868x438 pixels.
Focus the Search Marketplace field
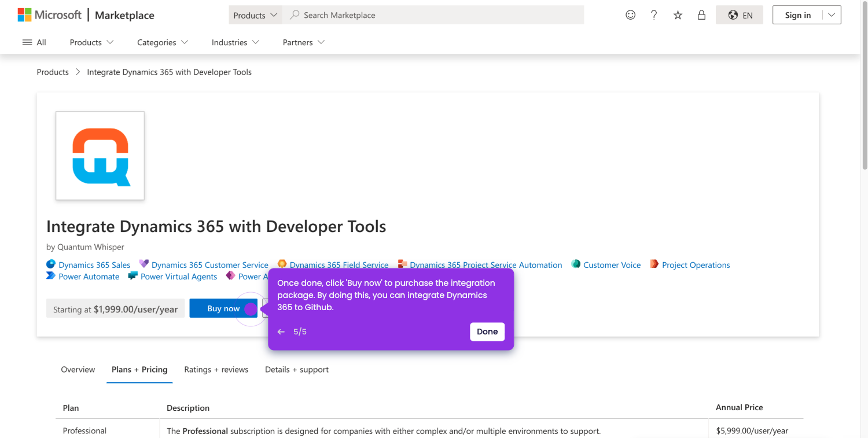(433, 15)
